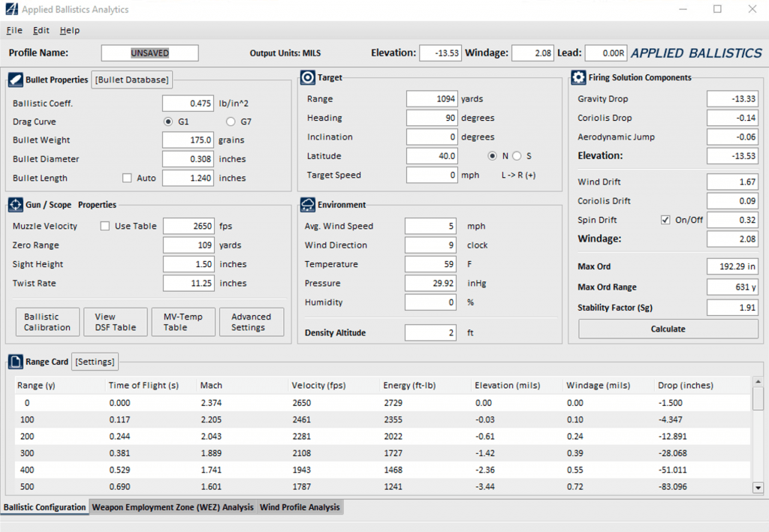This screenshot has width=769, height=532.
Task: Click the Avg. Wind Speed field
Action: [x=430, y=226]
